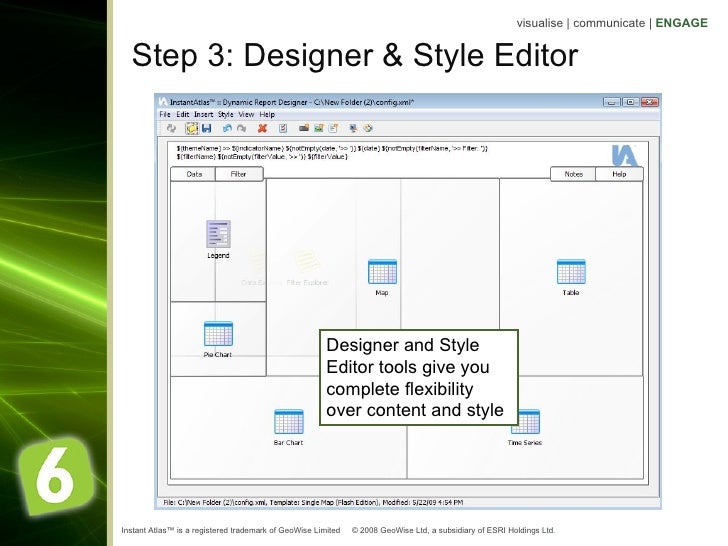Click the open folder toolbar icon
The width and height of the screenshot is (728, 546).
pos(192,129)
